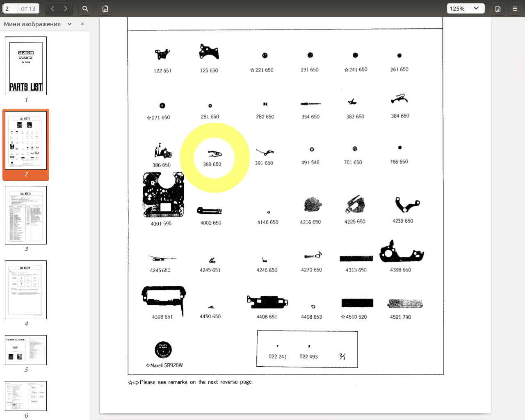
Task: Expand the Мини изображения sidebar dropdown
Action: click(x=69, y=24)
